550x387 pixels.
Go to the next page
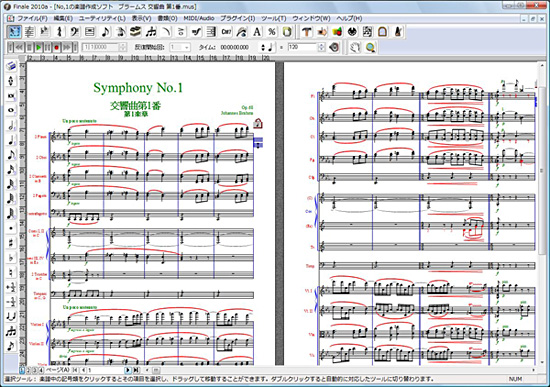click(128, 370)
